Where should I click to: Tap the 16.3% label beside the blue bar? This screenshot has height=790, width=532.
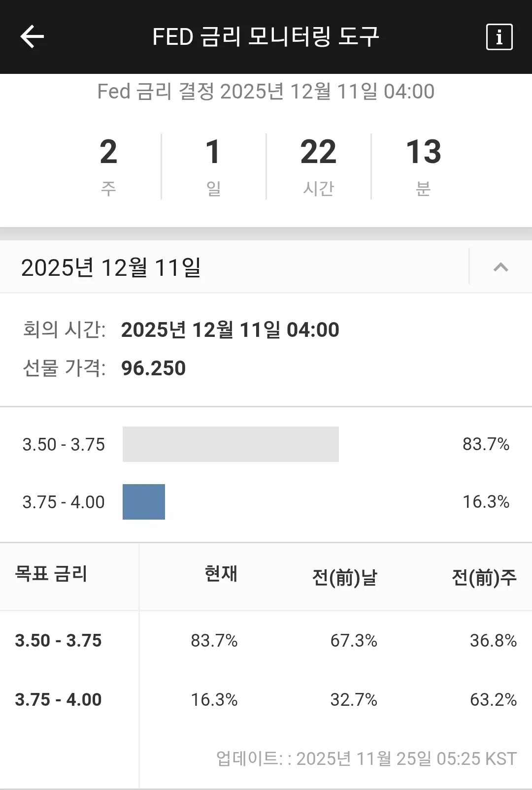pyautogui.click(x=486, y=502)
